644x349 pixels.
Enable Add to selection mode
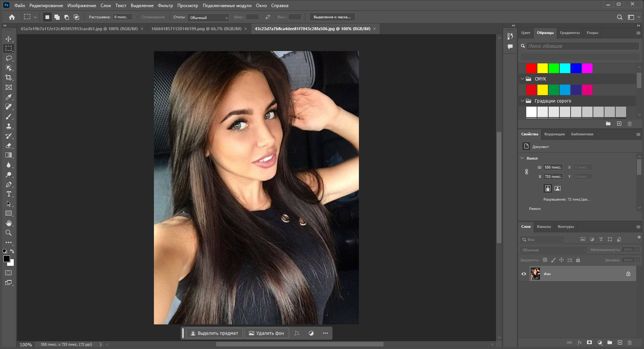[x=57, y=17]
